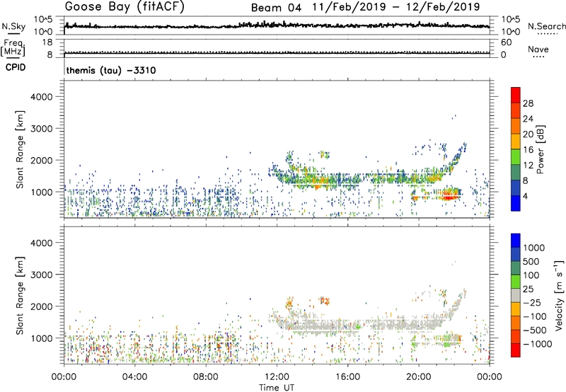Click the 'N.Search' legend label
This screenshot has width=566, height=392.
point(547,26)
